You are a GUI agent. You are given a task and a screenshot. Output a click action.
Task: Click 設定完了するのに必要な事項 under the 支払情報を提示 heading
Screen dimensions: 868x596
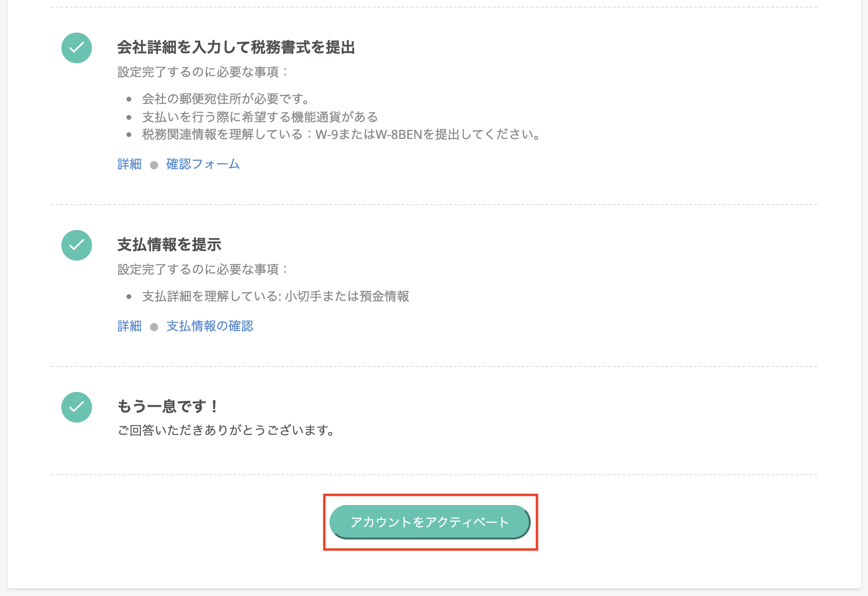point(203,269)
